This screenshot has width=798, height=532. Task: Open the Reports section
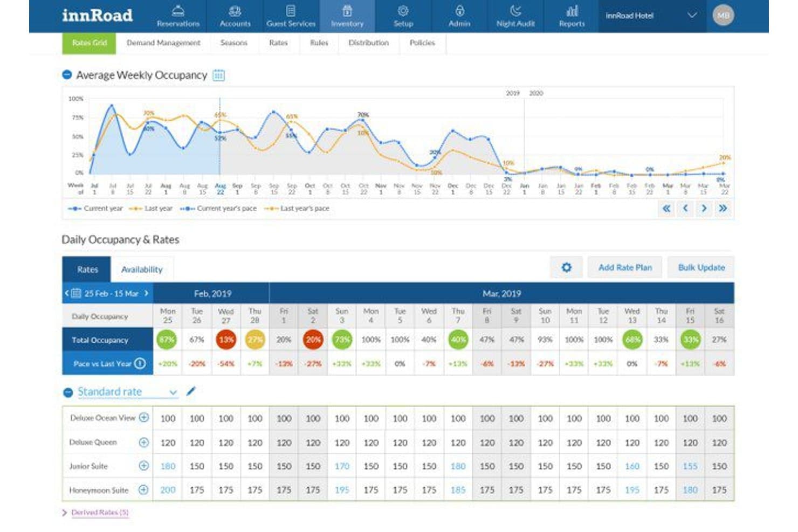572,16
